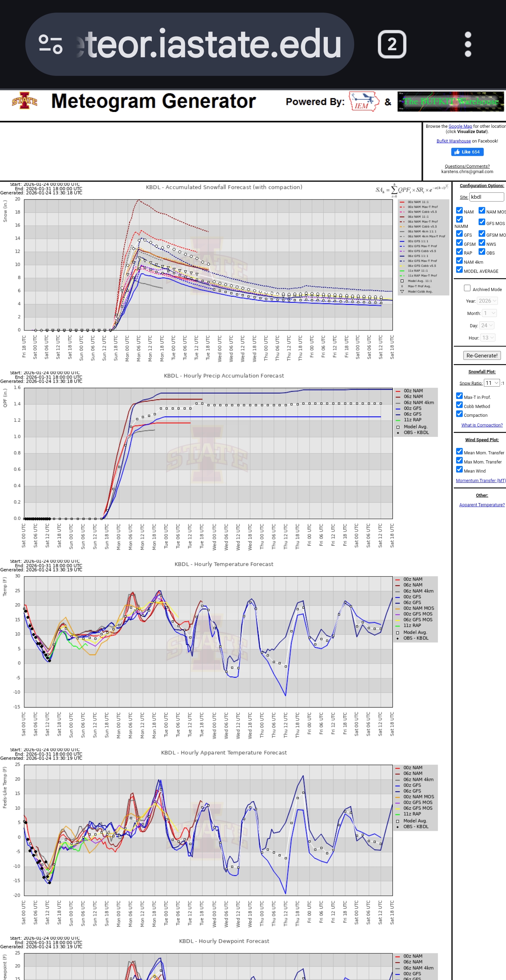Toggle the MODEL AVERAGE checkbox
This screenshot has width=506, height=980.
[x=459, y=270]
